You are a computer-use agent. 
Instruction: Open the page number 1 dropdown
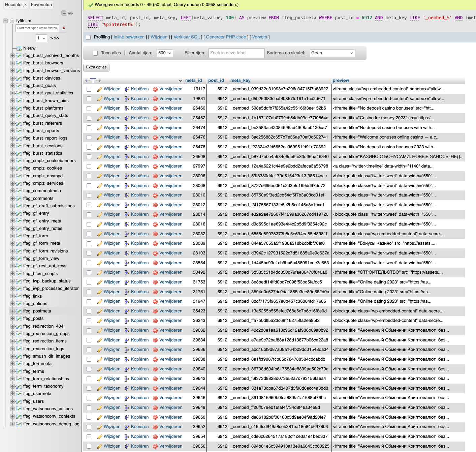41,38
